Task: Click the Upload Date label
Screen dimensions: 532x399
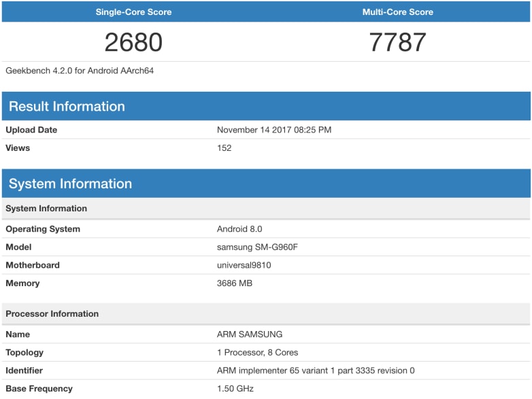Action: (31, 130)
